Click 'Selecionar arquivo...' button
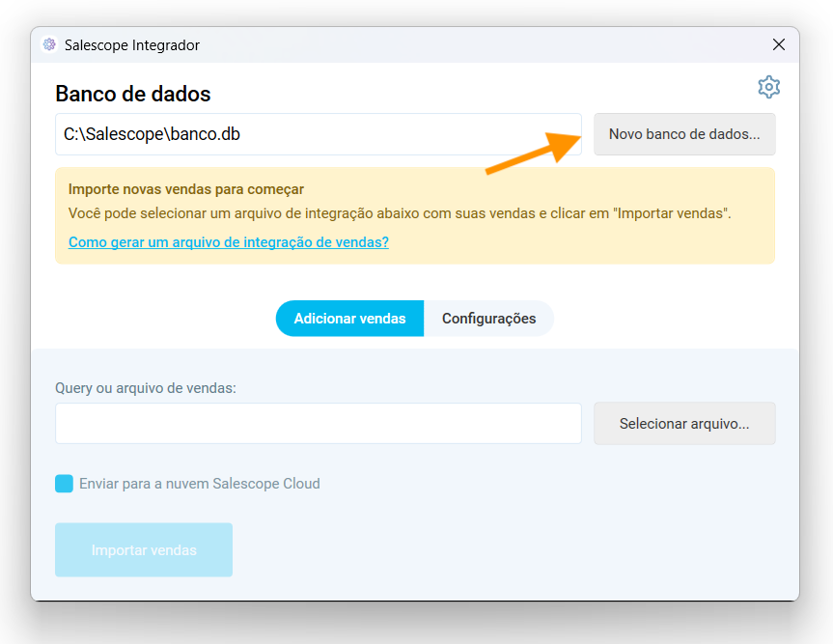 (x=684, y=424)
